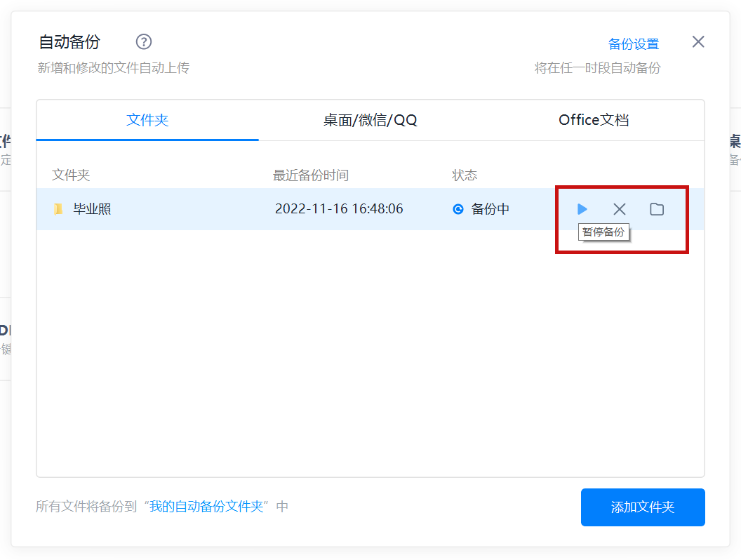This screenshot has height=560, width=741.
Task: Pause backup with the blue play icon
Action: click(582, 209)
